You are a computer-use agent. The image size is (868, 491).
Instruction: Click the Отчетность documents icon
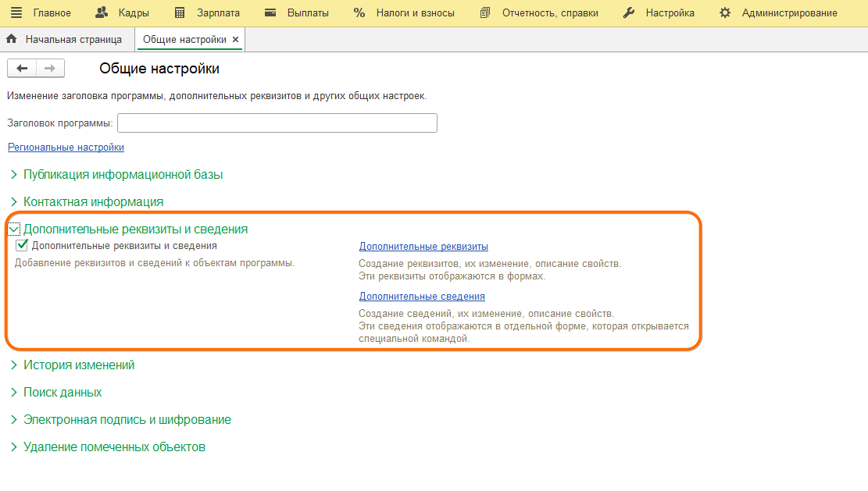coord(485,12)
